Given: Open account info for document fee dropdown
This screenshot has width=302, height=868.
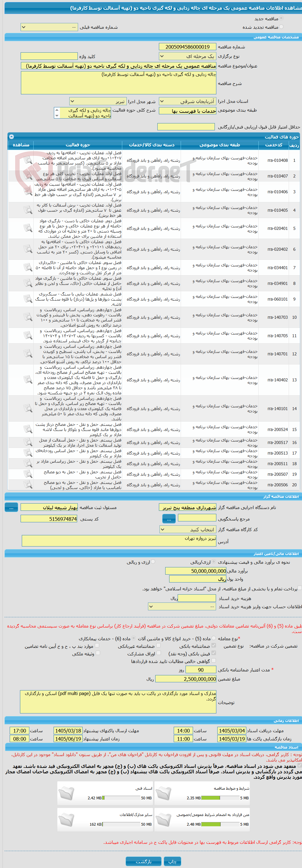Looking at the screenshot, I should coord(182,606).
